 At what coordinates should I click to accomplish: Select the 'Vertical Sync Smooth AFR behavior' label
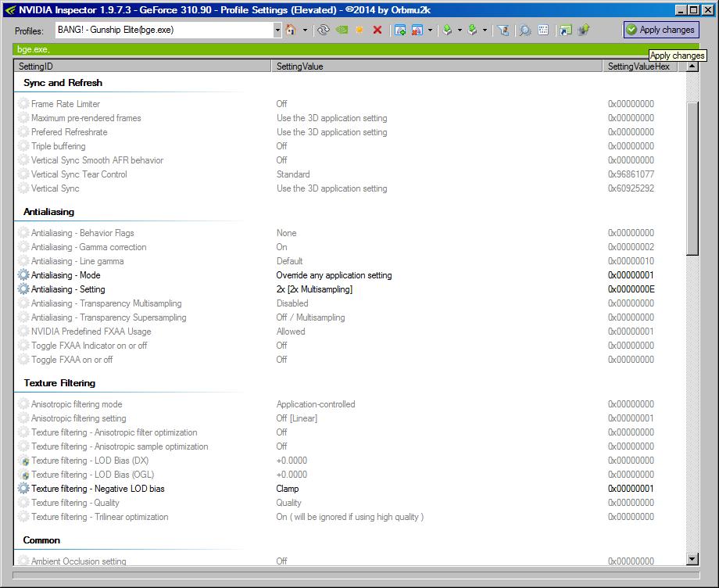pos(97,160)
